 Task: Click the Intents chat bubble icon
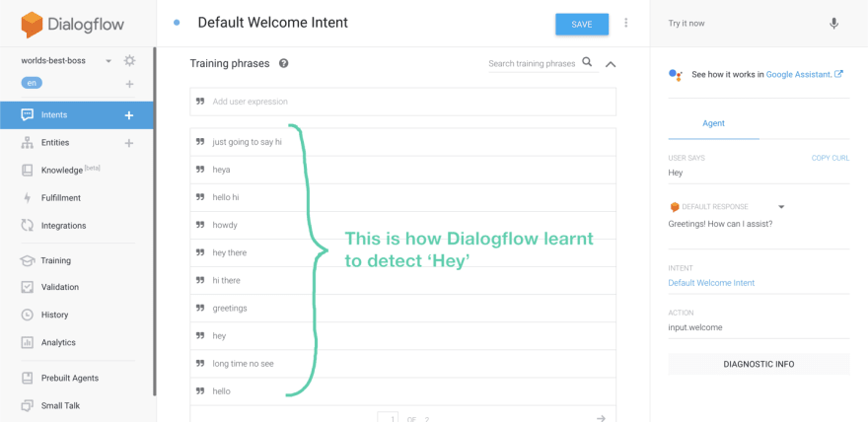point(28,115)
